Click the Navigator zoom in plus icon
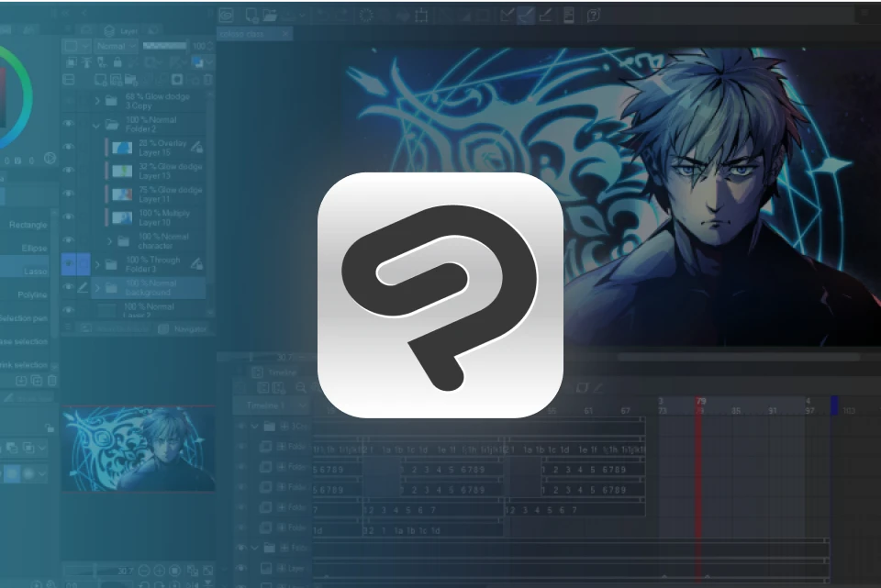Viewport: 881px width, 588px height. [159, 571]
